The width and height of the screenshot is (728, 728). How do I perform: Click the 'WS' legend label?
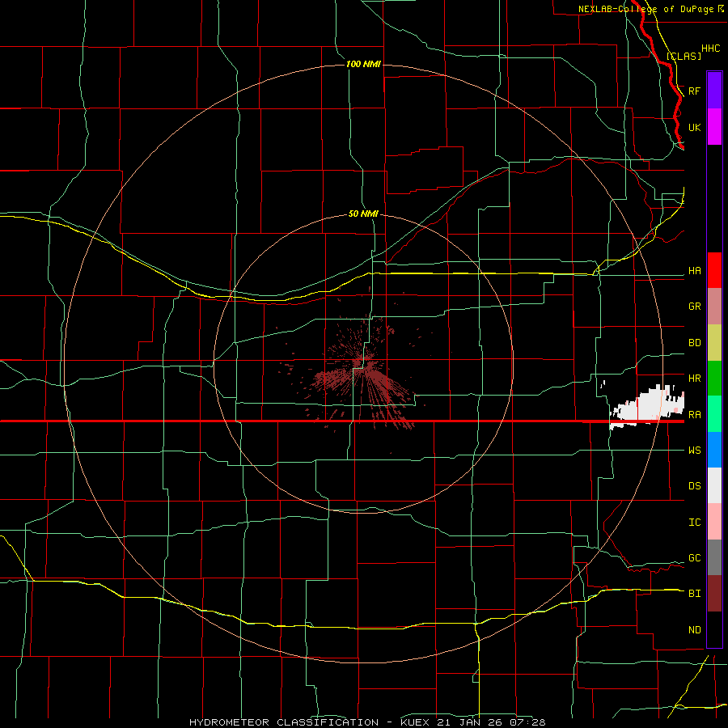(694, 450)
